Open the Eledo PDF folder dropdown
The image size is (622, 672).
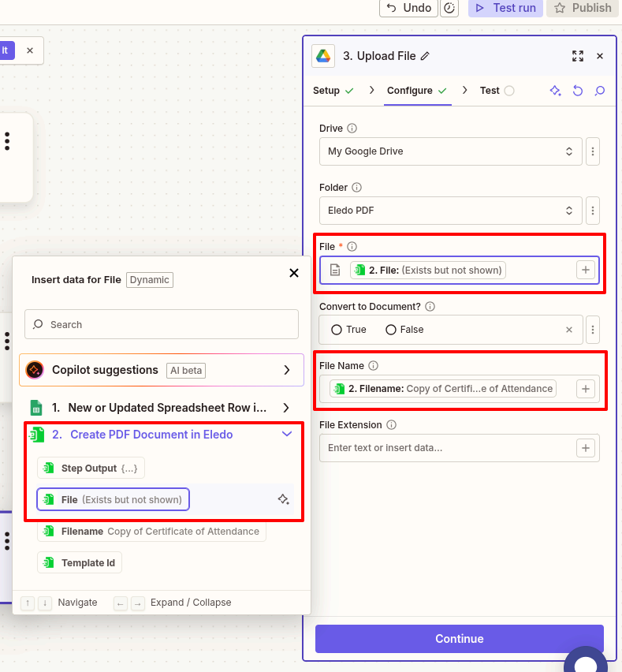pyautogui.click(x=451, y=211)
